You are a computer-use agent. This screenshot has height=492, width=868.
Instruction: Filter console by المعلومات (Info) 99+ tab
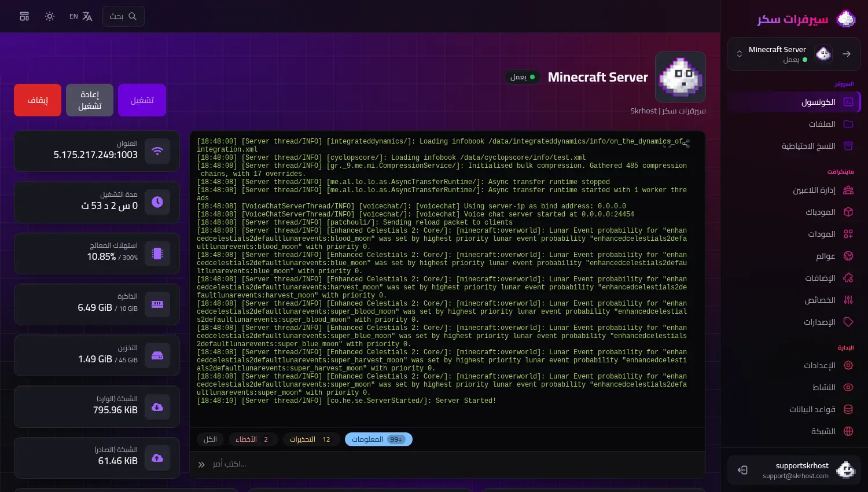coord(378,439)
